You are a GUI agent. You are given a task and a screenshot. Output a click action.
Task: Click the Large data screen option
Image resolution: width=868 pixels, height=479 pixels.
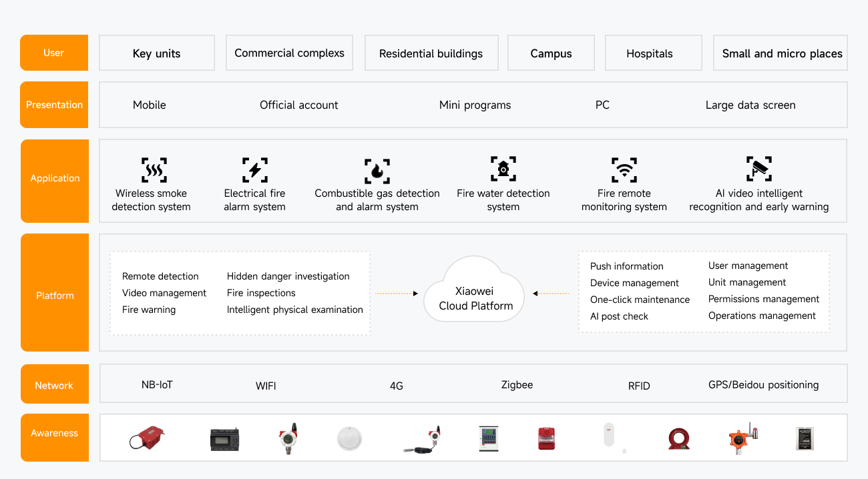[x=750, y=105]
